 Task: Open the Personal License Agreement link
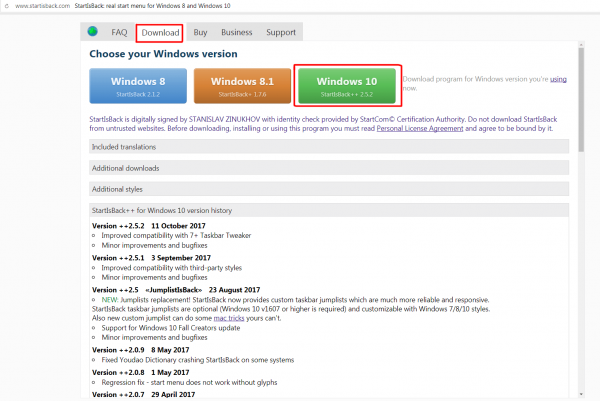420,129
